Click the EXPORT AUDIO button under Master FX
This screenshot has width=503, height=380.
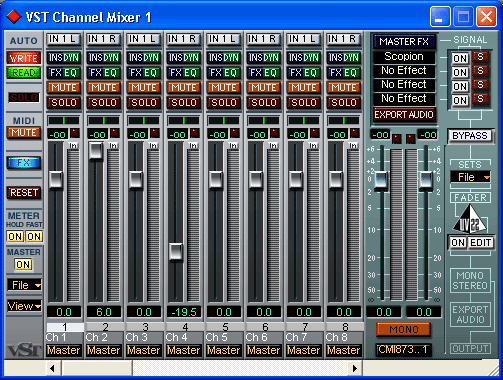tap(404, 115)
